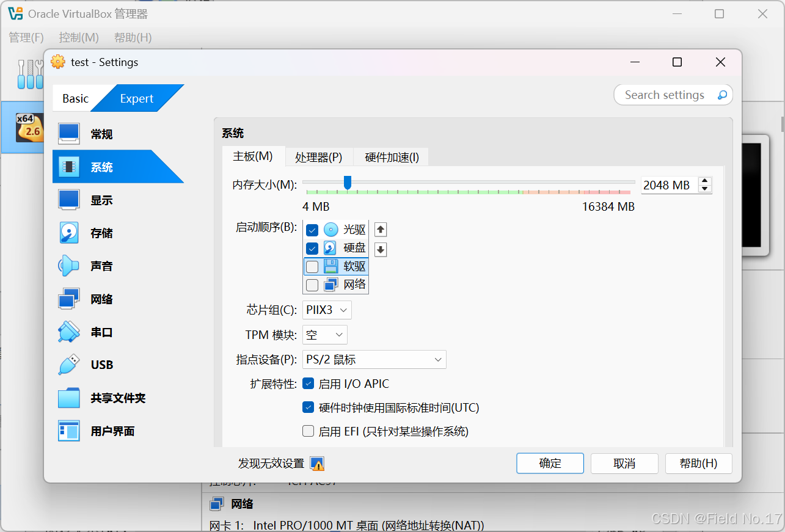Image resolution: width=785 pixels, height=532 pixels.
Task: Select 硬盘 hard disk boot entry
Action: click(336, 248)
